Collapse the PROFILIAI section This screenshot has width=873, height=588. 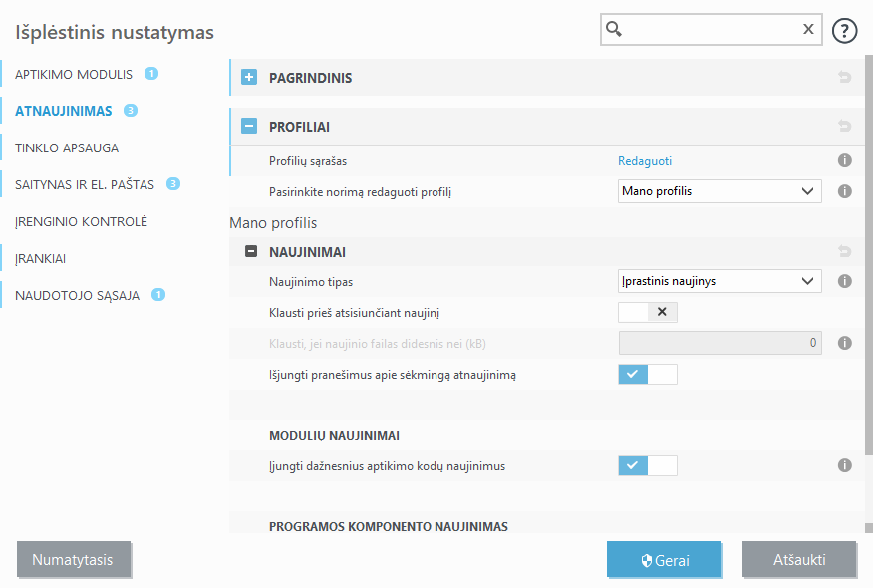249,127
